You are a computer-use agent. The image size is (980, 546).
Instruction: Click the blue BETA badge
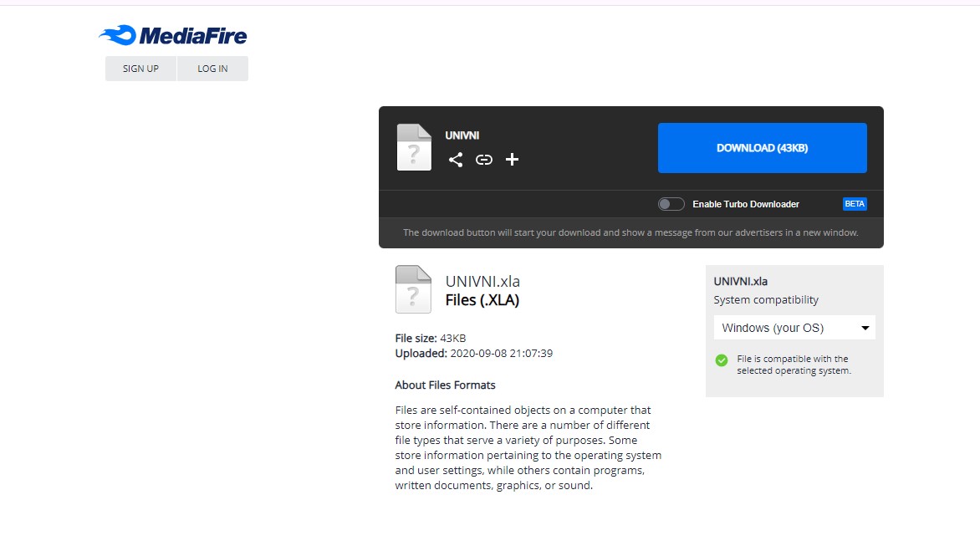tap(855, 204)
